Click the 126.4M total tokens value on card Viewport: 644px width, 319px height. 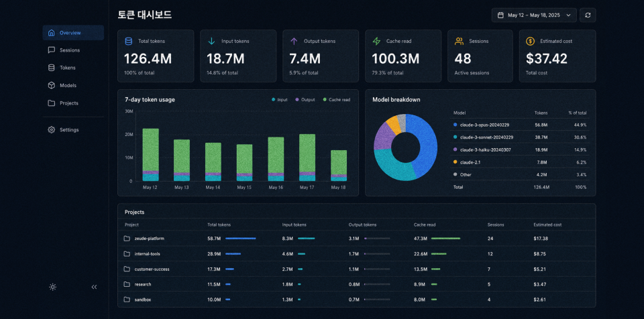[x=148, y=59]
